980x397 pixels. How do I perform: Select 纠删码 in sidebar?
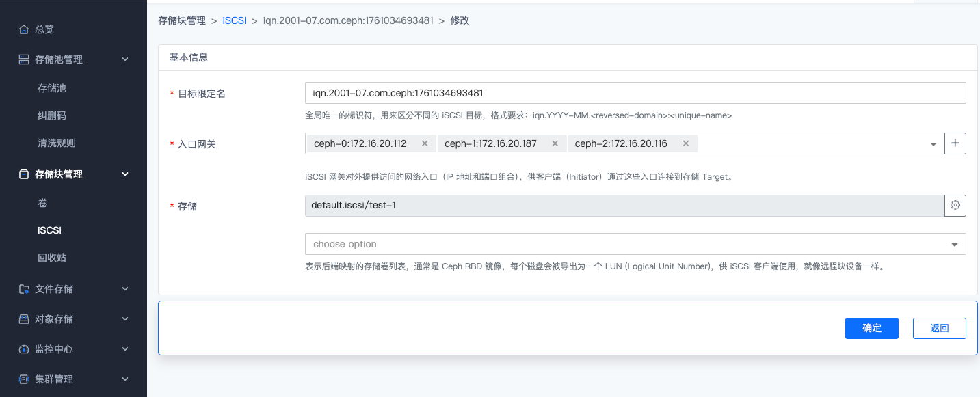(52, 115)
